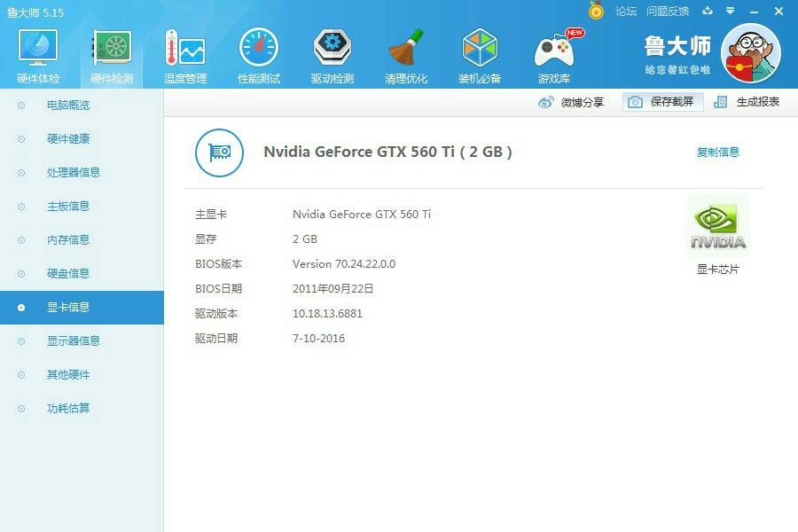The width and height of the screenshot is (798, 532).
Task: Click driver date 7-10-2016
Action: pos(318,339)
